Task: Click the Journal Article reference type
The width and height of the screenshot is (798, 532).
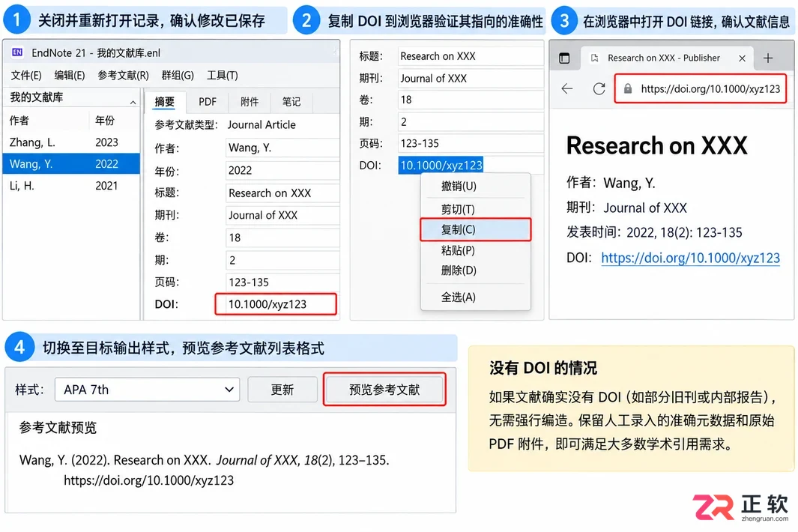Action: point(262,124)
